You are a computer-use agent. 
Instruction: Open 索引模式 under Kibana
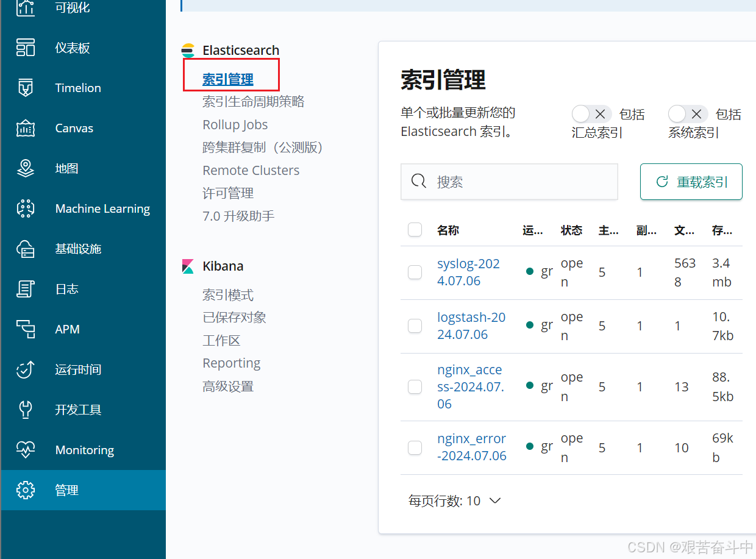click(228, 295)
